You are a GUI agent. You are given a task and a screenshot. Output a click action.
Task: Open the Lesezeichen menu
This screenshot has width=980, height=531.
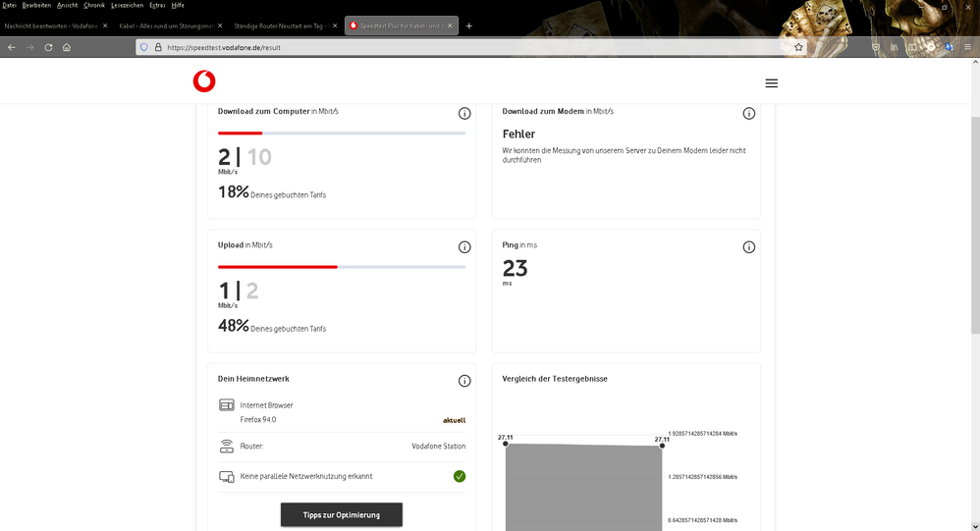tap(127, 5)
